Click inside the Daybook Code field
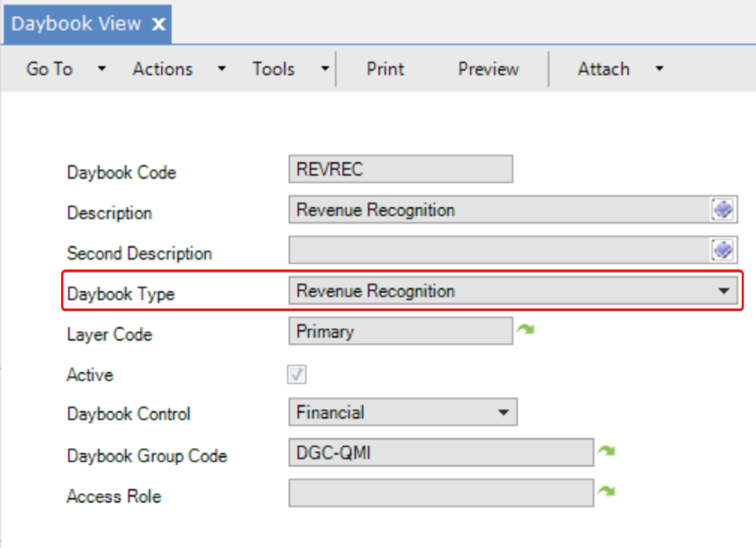Viewport: 756px width, 548px height. point(400,169)
